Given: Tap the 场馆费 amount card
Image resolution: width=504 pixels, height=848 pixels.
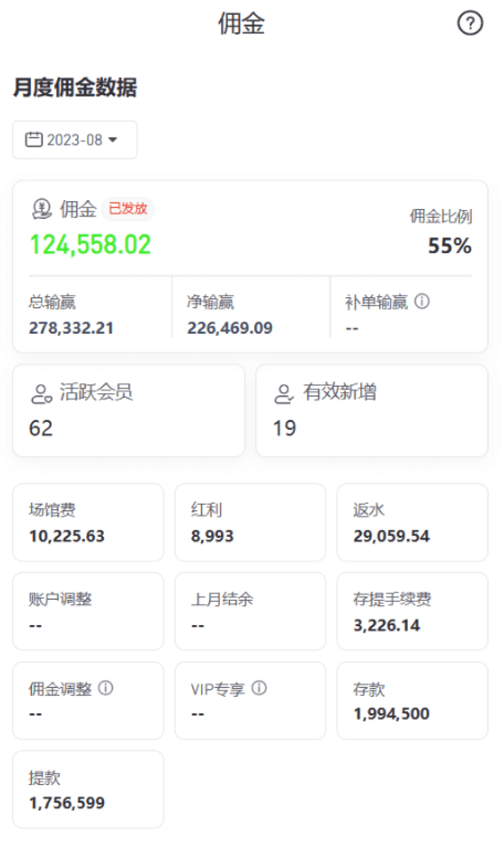Looking at the screenshot, I should [88, 522].
